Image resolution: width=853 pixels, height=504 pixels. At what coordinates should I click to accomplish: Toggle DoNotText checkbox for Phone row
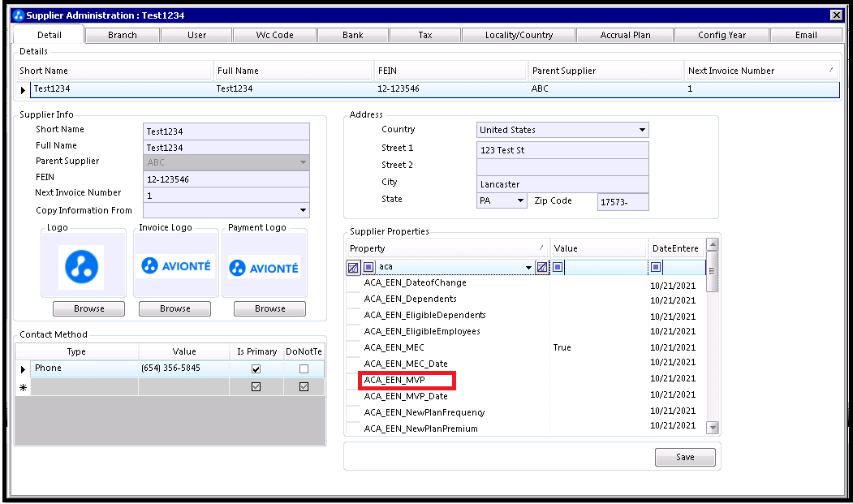[304, 369]
